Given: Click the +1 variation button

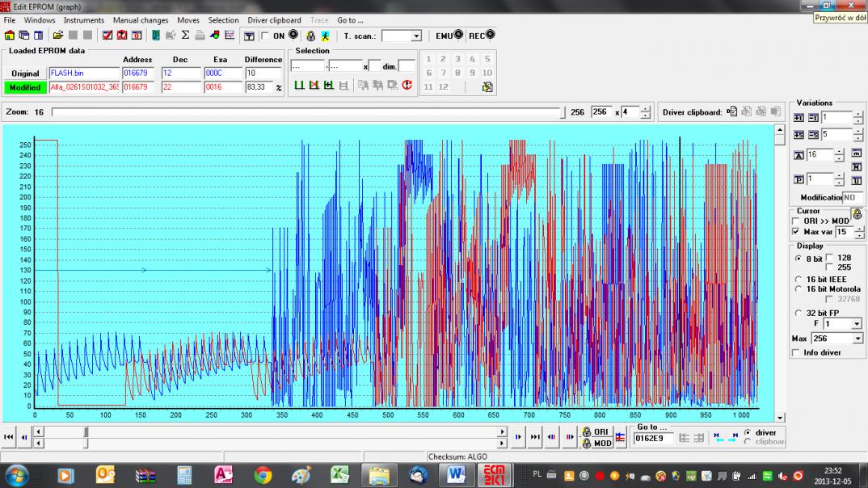Looking at the screenshot, I should pos(798,118).
